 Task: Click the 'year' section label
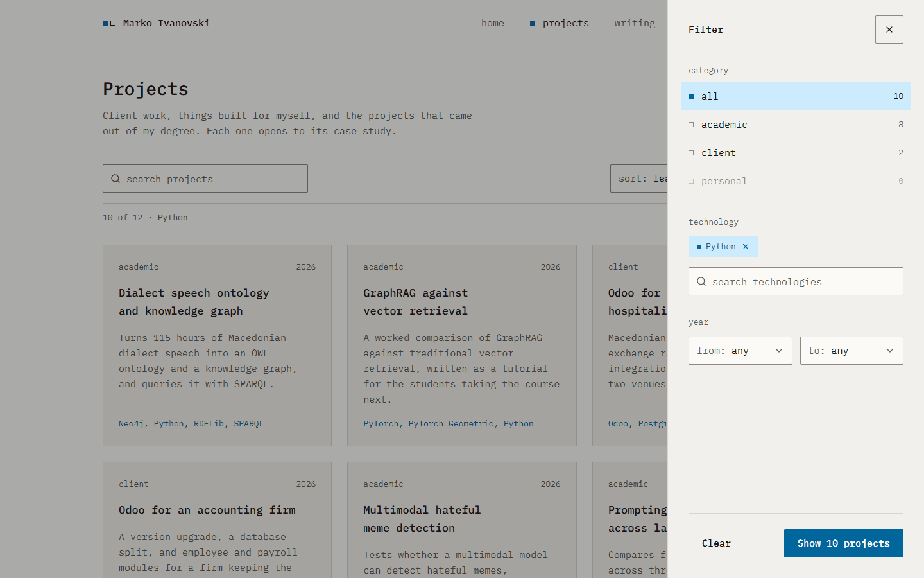coord(699,322)
